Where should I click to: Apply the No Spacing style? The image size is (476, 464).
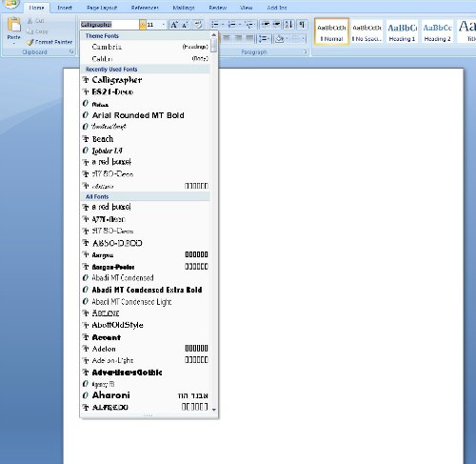tap(367, 31)
